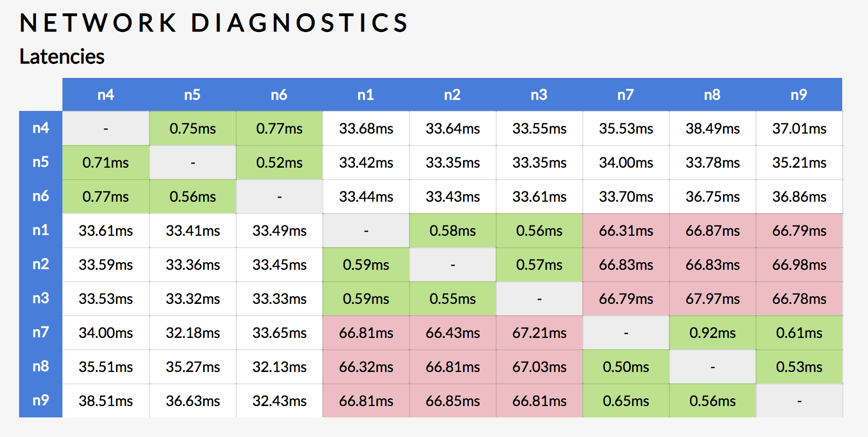The height and width of the screenshot is (437, 868).
Task: Select the red 66.98ms cell
Action: (x=799, y=265)
